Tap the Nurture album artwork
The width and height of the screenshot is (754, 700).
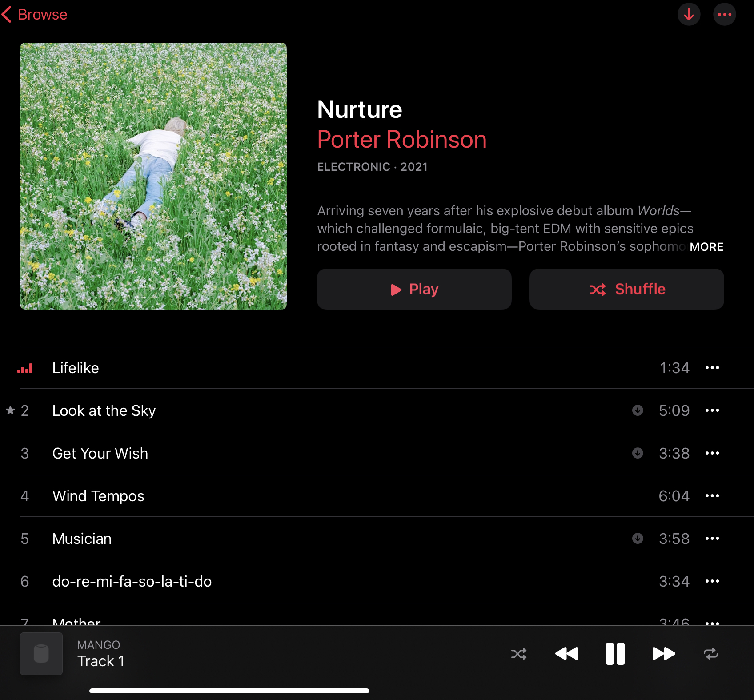(x=153, y=176)
